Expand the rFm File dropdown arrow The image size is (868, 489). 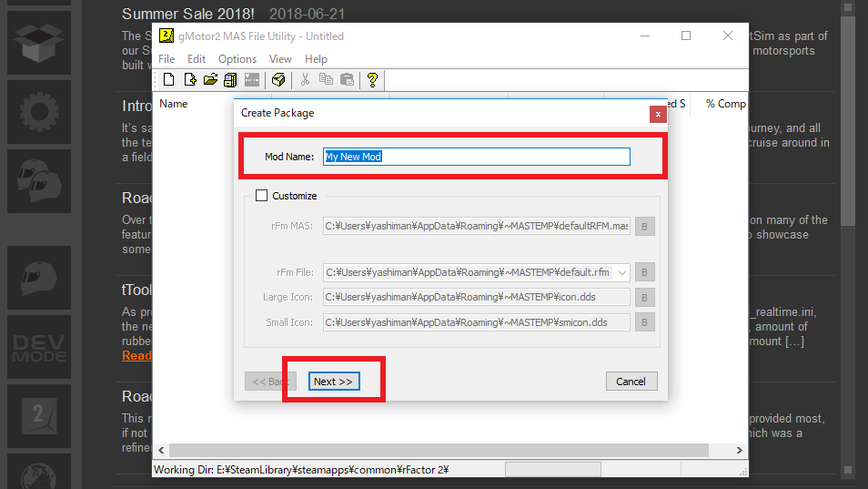[621, 272]
